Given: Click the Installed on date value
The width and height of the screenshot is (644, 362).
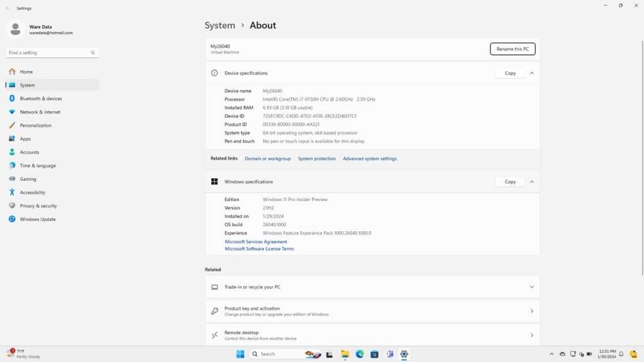Looking at the screenshot, I should coord(273,216).
